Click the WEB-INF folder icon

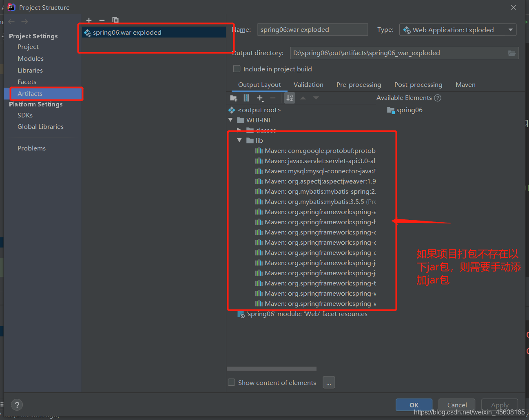pos(241,120)
